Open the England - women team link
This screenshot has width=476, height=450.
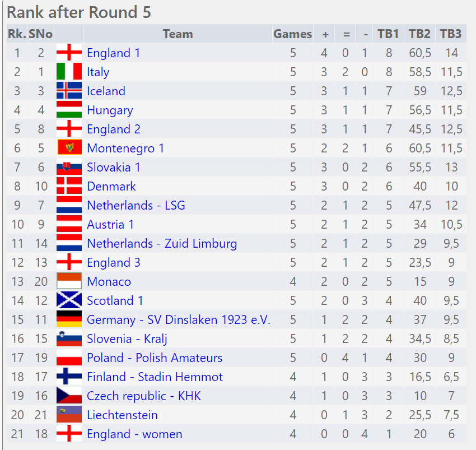click(x=134, y=434)
